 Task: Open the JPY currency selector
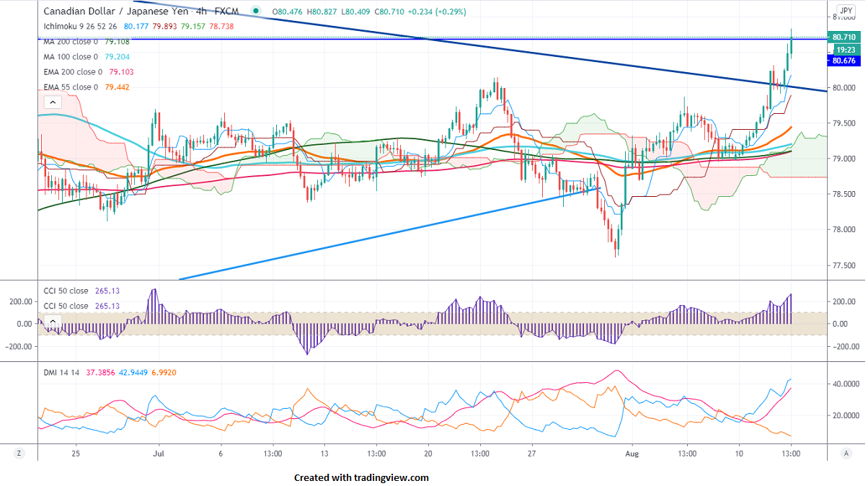pos(846,11)
